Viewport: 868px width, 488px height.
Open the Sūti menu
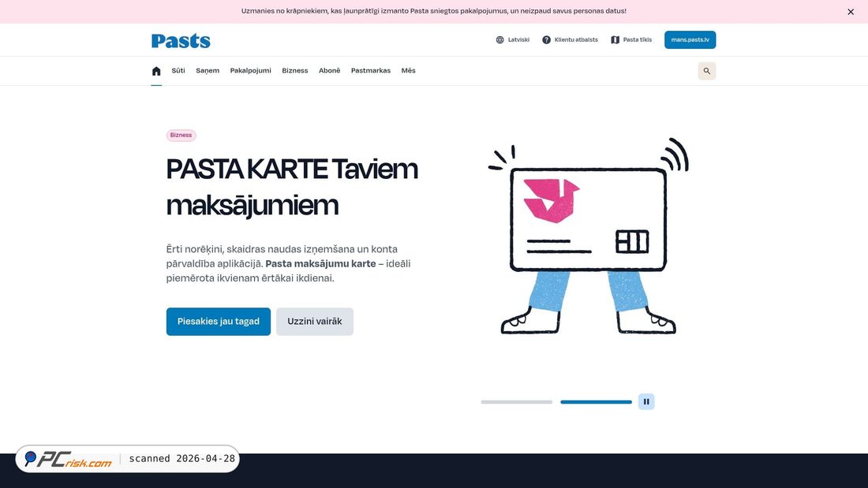[x=178, y=71]
